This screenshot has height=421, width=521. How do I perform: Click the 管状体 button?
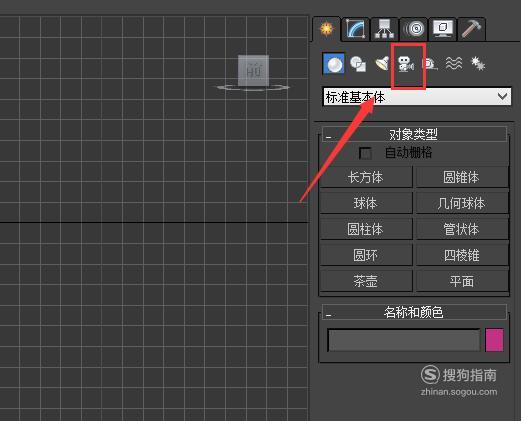point(462,229)
